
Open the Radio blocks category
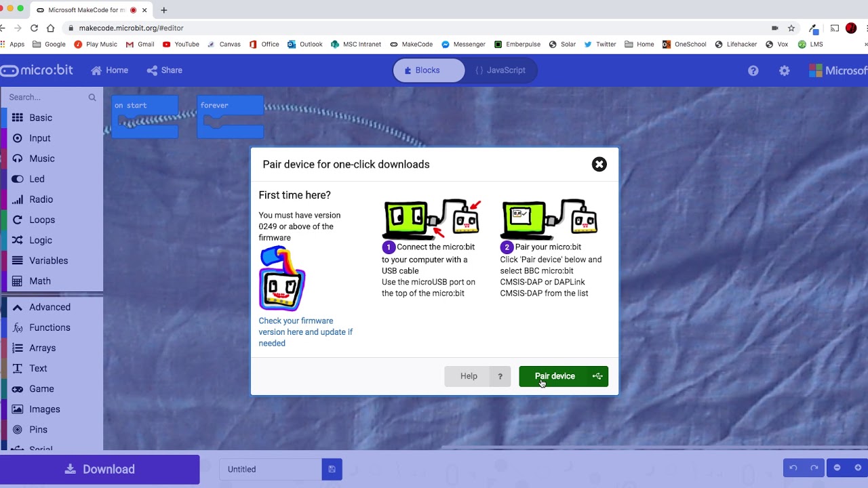(x=52, y=199)
